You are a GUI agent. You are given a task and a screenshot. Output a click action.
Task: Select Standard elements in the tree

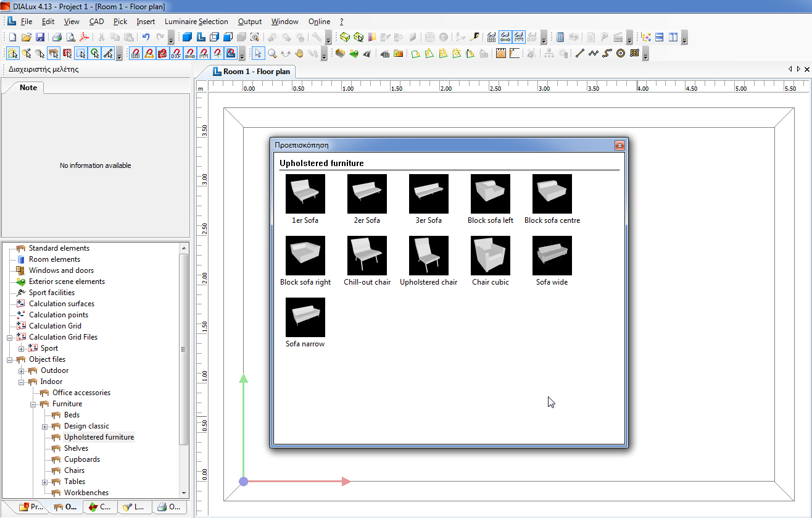click(x=59, y=248)
